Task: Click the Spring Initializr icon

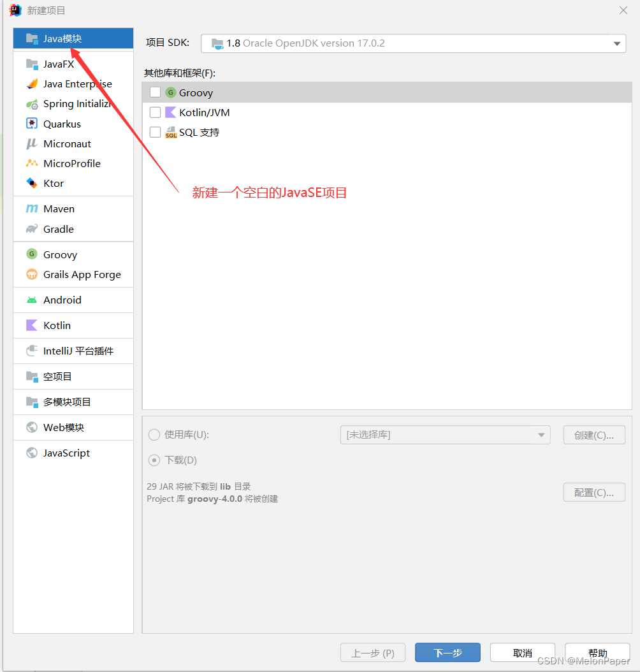Action: click(x=32, y=104)
